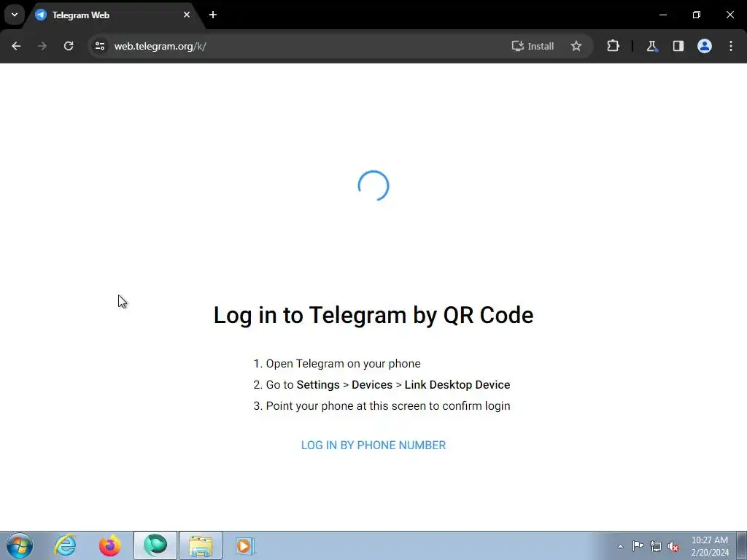The image size is (747, 560).
Task: Bookmark this page with star icon
Action: click(576, 46)
